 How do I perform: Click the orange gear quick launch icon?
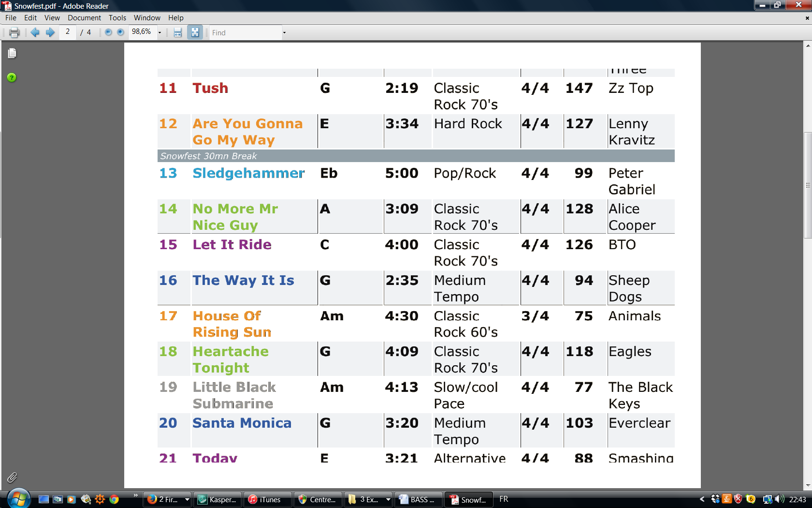pyautogui.click(x=100, y=499)
